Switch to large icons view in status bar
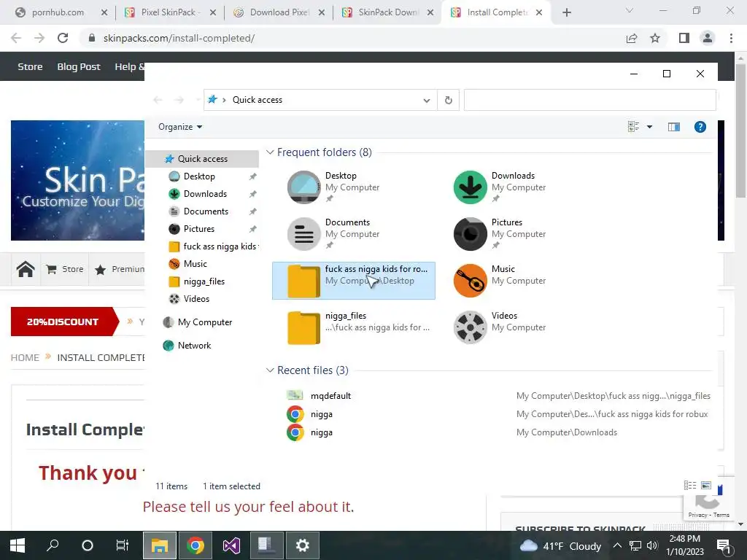The height and width of the screenshot is (560, 747). [706, 485]
